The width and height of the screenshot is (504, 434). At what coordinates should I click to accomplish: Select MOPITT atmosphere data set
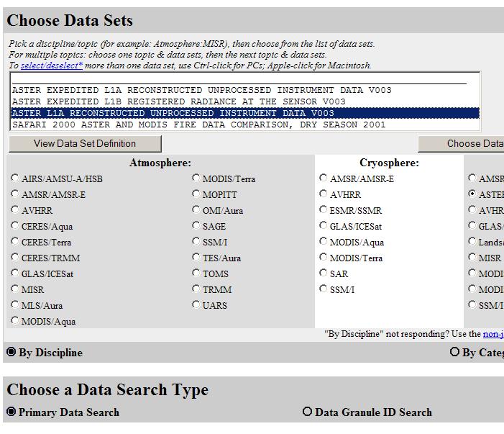click(x=196, y=194)
